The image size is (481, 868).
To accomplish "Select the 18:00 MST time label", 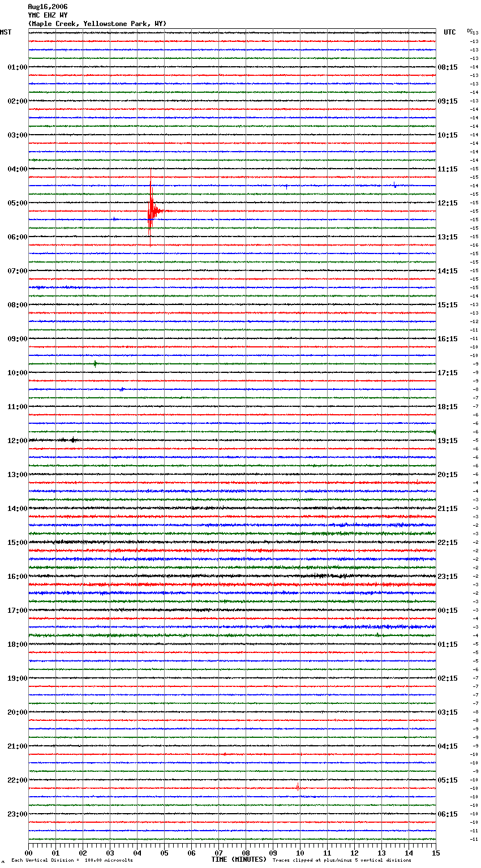I will pos(18,644).
